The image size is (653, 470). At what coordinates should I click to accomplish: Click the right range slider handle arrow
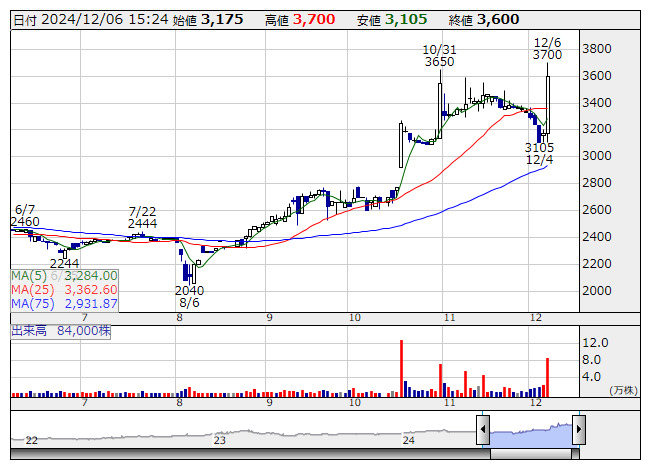click(x=579, y=429)
